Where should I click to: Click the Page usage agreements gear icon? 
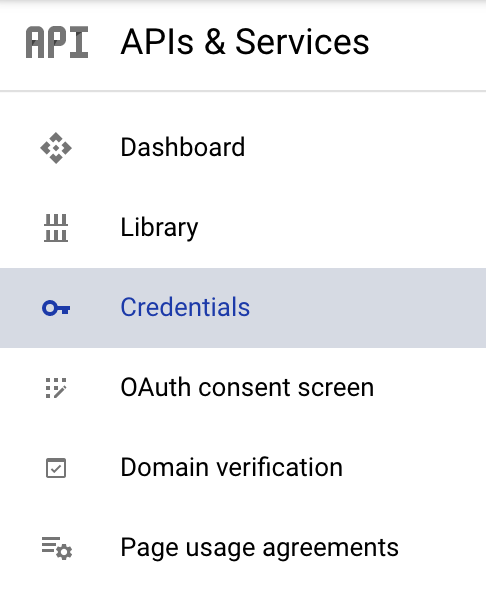point(57,548)
